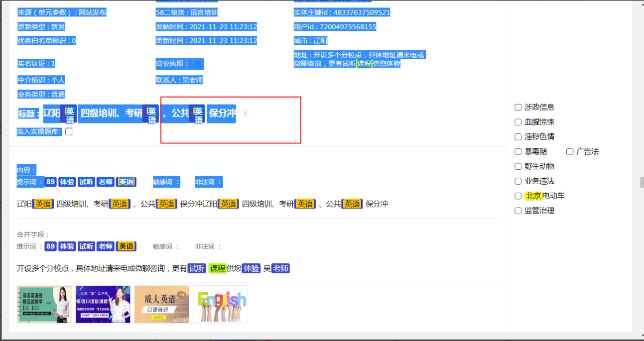This screenshot has width=644, height=341.
Task: Click the 合并字段： label
Action: (x=33, y=234)
